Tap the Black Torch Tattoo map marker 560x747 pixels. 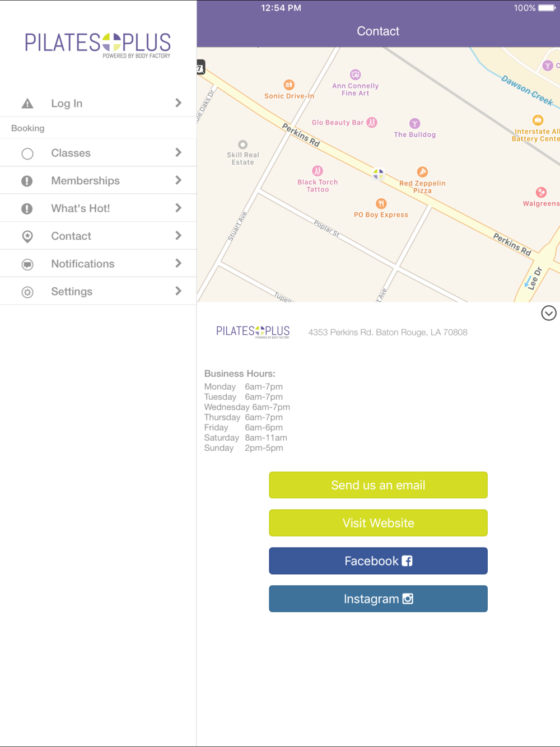[318, 171]
